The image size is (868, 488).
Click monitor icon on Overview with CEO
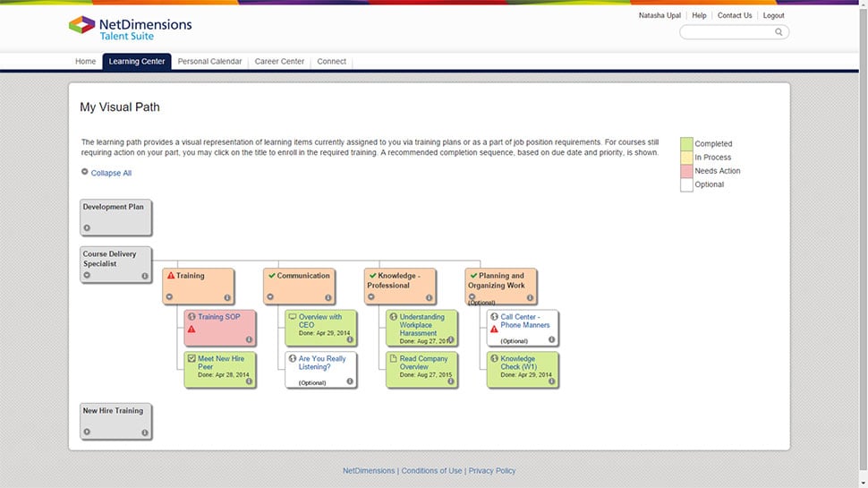[x=293, y=317]
